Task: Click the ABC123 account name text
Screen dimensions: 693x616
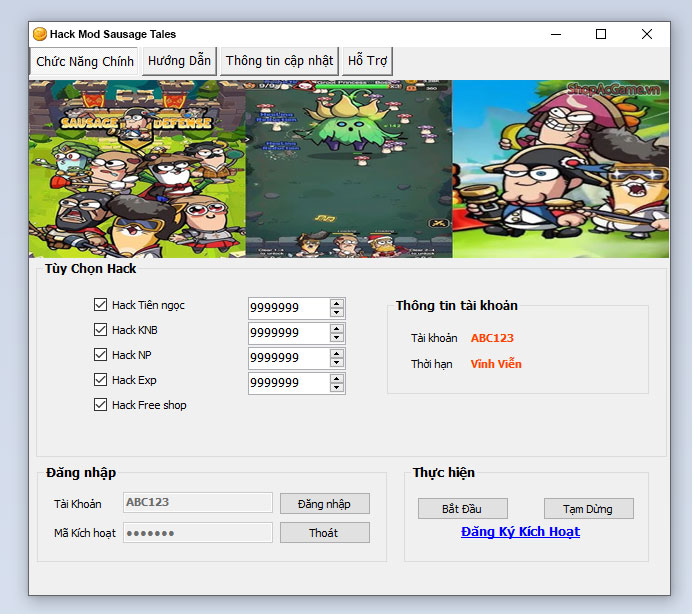Action: point(492,338)
